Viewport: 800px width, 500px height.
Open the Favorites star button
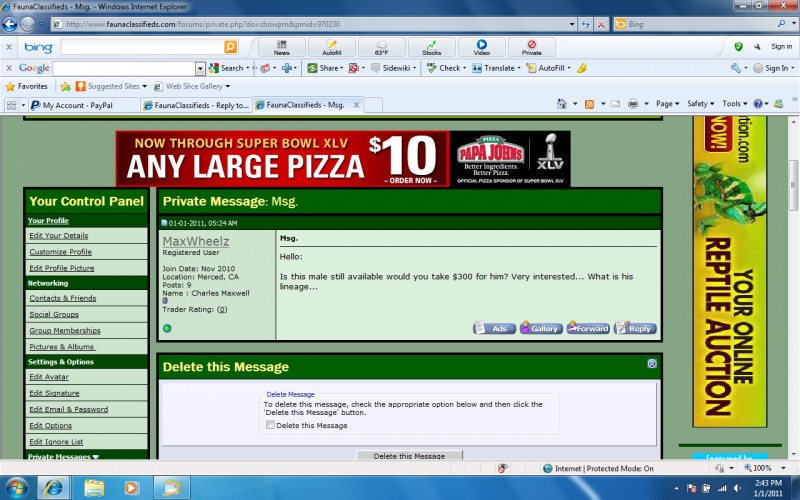click(x=27, y=86)
